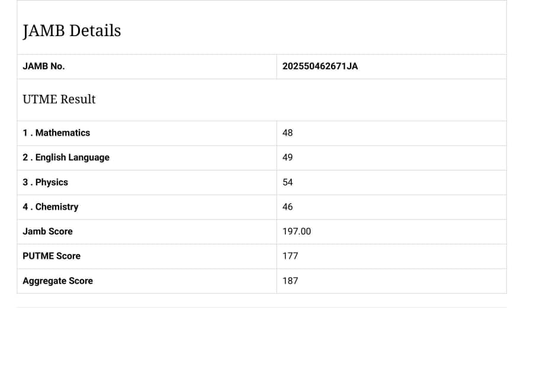543x392 pixels.
Task: Select the Mathematics score 48
Action: pyautogui.click(x=288, y=133)
